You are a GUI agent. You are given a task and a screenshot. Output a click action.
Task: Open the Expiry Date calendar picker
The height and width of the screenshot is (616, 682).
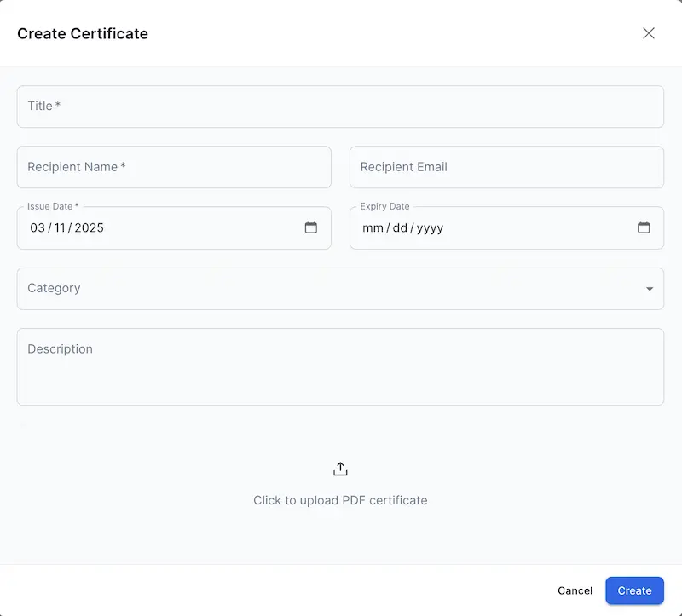pos(644,227)
